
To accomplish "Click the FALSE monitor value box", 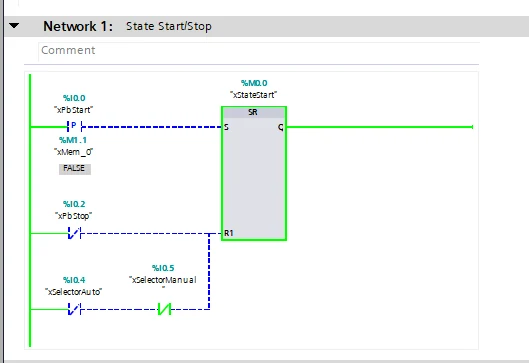I will pos(75,169).
